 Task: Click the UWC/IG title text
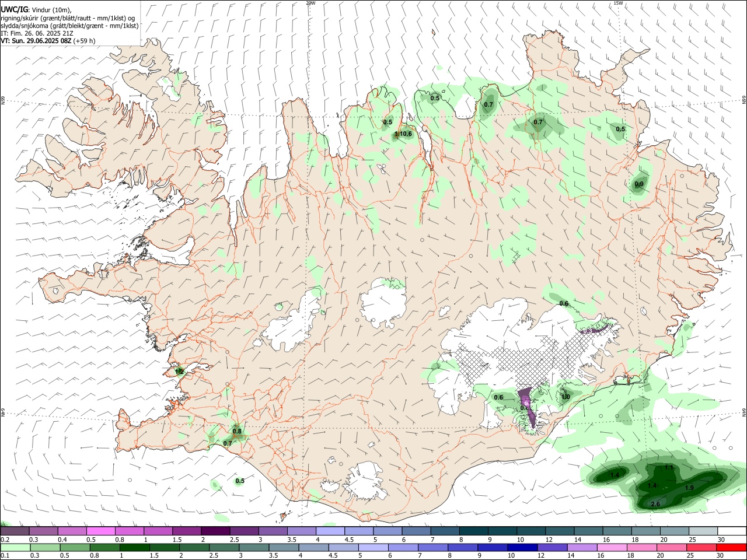point(14,9)
